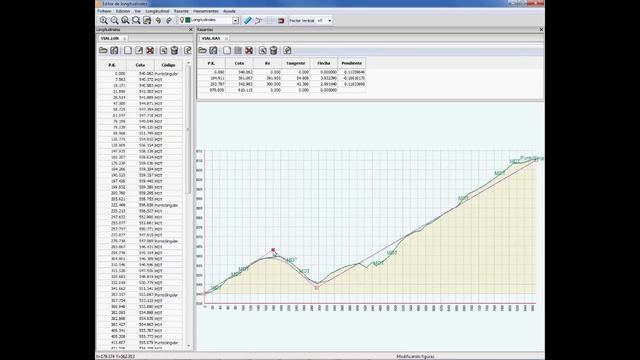Screen dimensions: 640x360
Task: Open the Longitudinal menu
Action: 157,11
